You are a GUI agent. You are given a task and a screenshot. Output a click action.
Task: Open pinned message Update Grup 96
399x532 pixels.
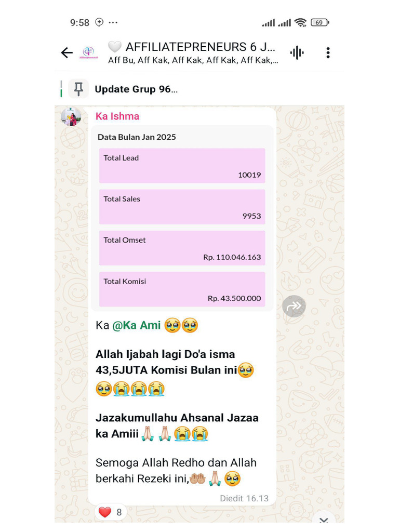tap(136, 89)
